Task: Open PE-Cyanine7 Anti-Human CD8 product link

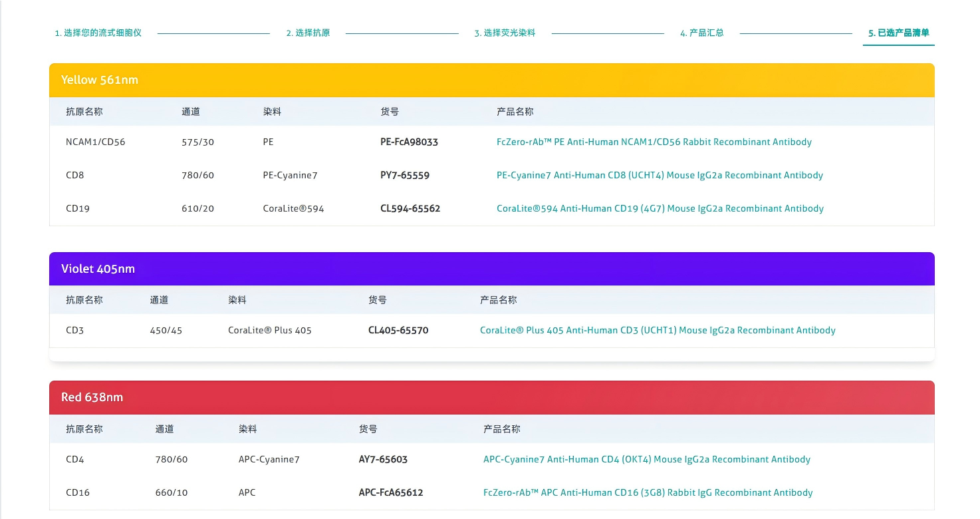Action: (660, 175)
